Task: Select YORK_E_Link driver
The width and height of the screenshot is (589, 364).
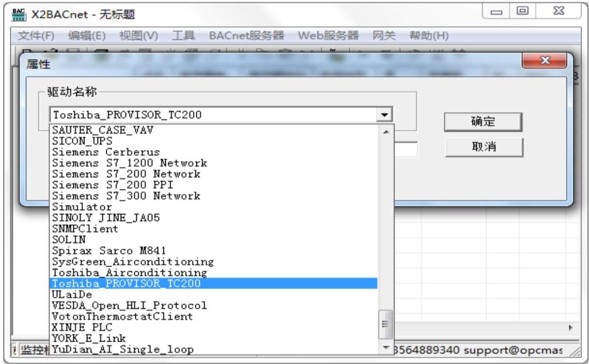Action: [213, 338]
